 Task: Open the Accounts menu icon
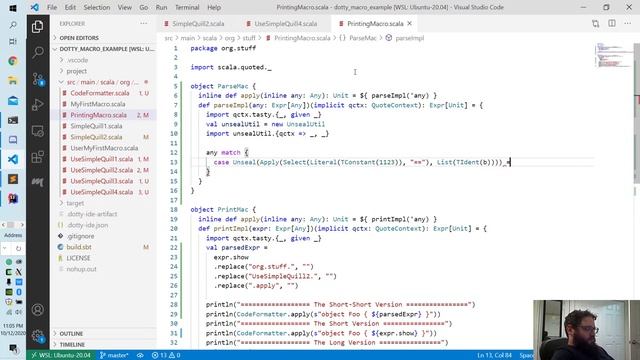tap(38, 310)
